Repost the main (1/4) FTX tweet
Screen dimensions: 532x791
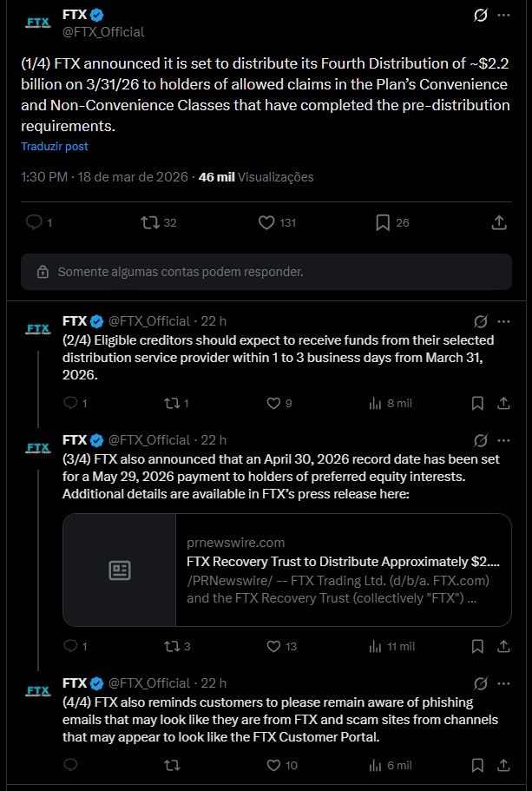(x=149, y=222)
